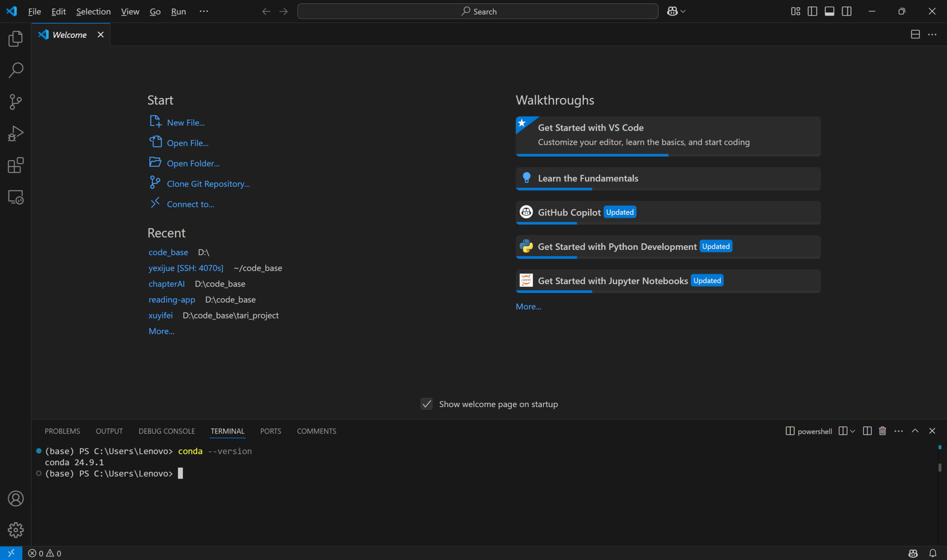Image resolution: width=947 pixels, height=560 pixels.
Task: Open GitHub Copilot walkthrough
Action: point(668,213)
